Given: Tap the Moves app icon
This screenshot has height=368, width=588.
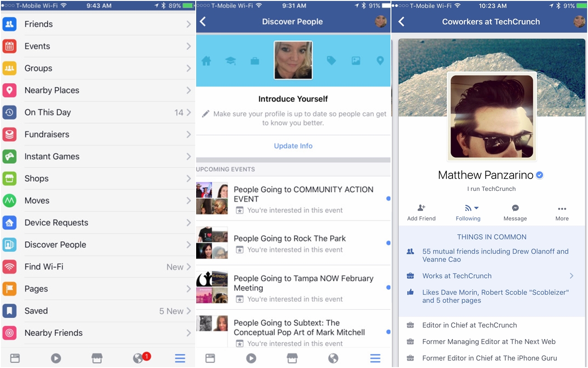Looking at the screenshot, I should [10, 201].
